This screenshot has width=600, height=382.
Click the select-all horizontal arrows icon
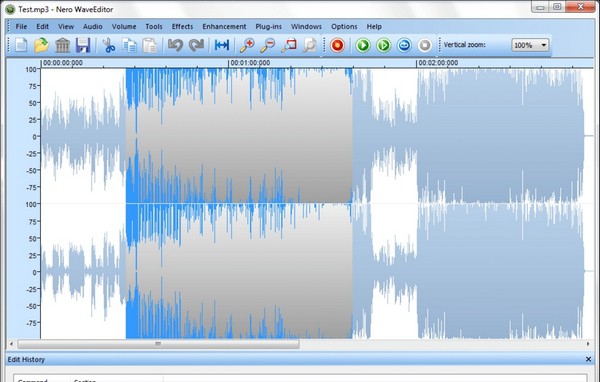[x=222, y=45]
